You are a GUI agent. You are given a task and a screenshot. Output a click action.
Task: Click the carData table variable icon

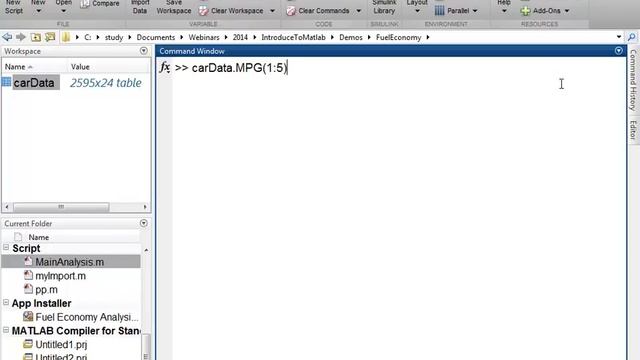7,82
